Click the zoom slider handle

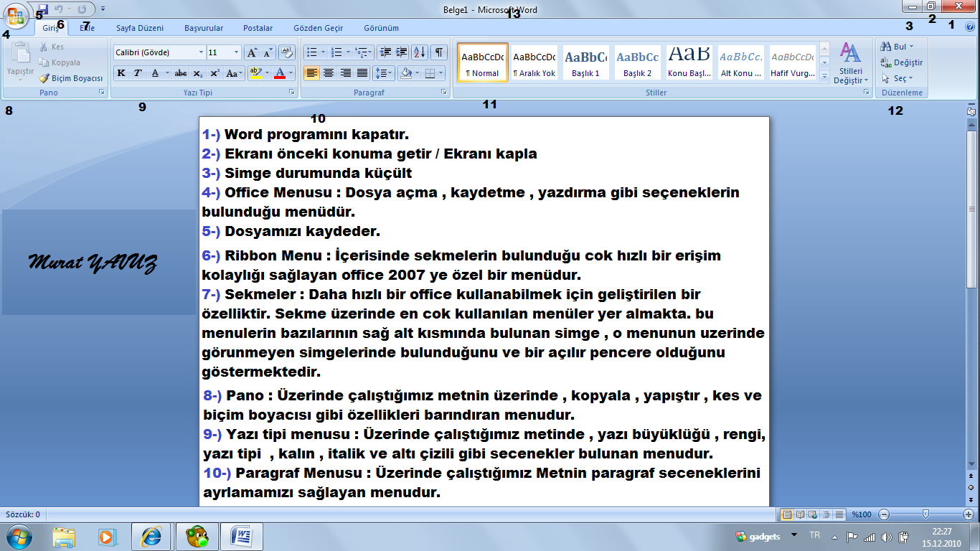click(926, 514)
